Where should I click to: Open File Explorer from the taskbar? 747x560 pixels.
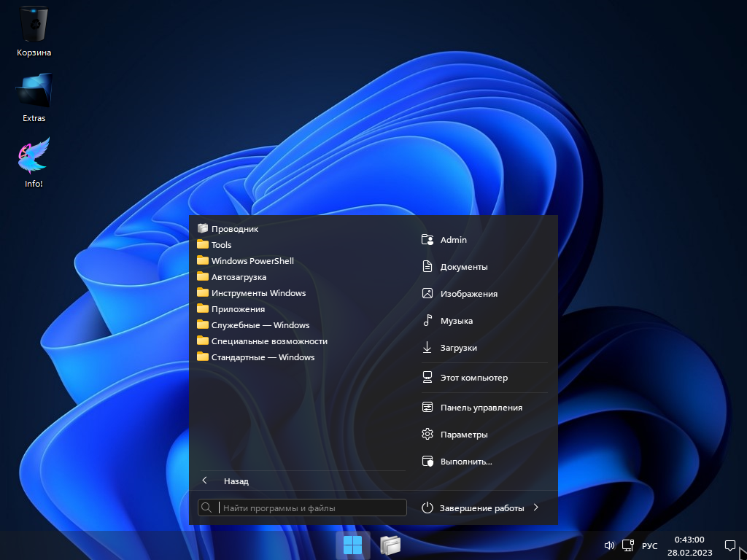(x=390, y=545)
